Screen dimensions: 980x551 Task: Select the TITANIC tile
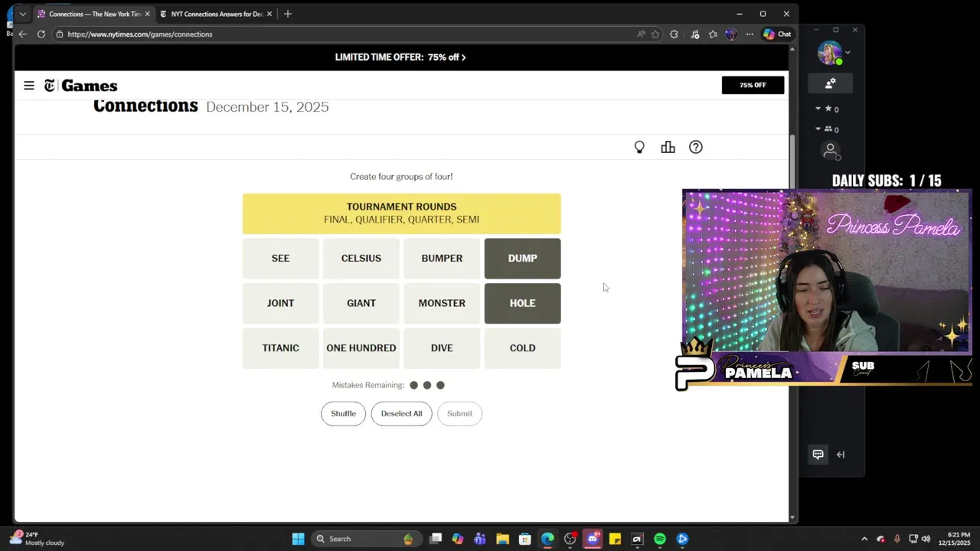point(280,348)
